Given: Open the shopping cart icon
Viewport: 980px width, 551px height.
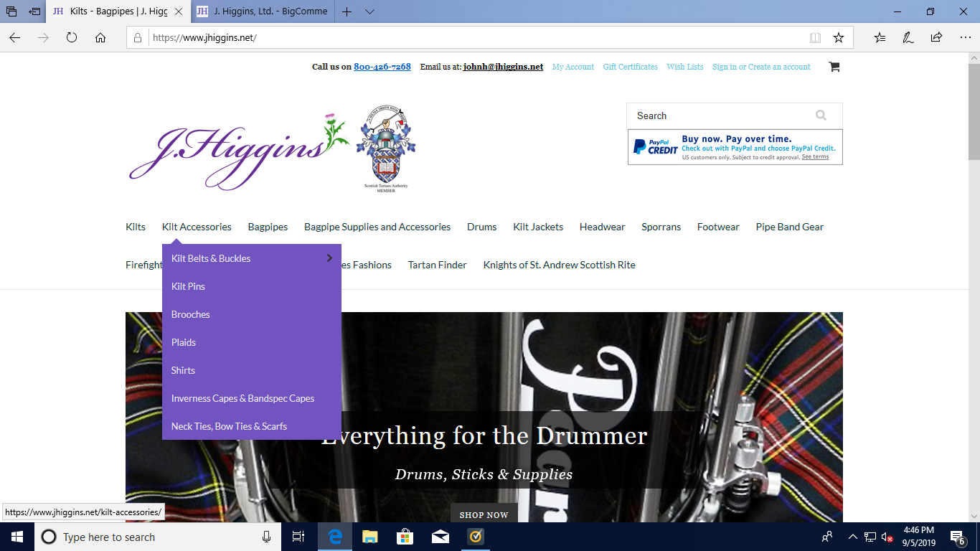Looking at the screenshot, I should tap(834, 67).
